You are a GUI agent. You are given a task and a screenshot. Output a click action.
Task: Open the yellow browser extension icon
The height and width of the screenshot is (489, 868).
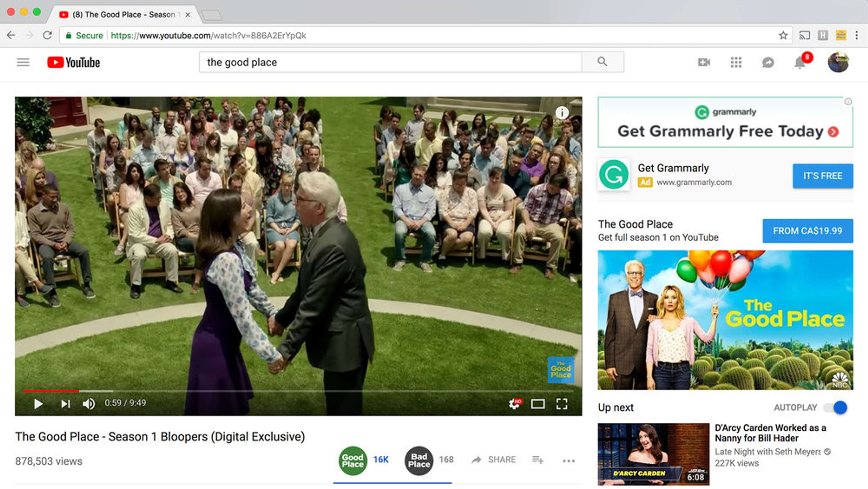coord(841,35)
